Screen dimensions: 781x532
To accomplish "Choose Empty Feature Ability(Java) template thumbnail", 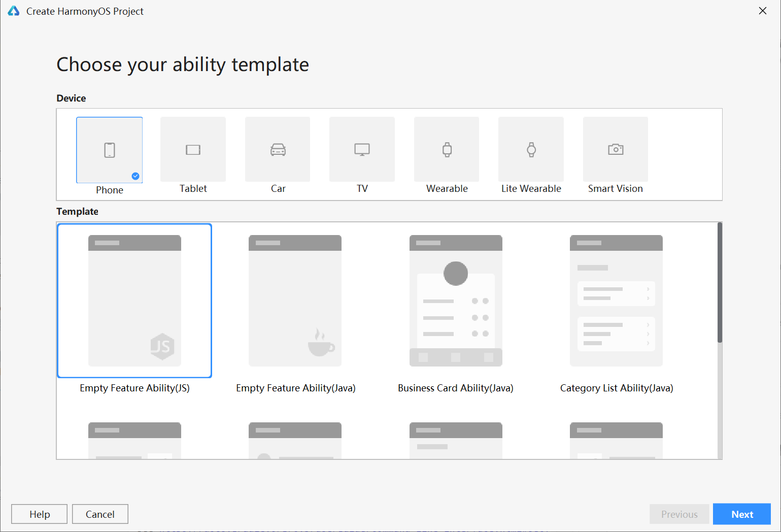I will click(295, 301).
